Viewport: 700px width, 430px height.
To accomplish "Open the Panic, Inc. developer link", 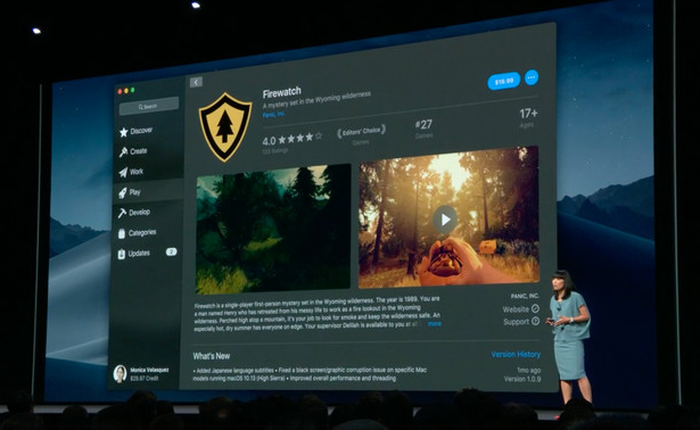I will pos(274,114).
